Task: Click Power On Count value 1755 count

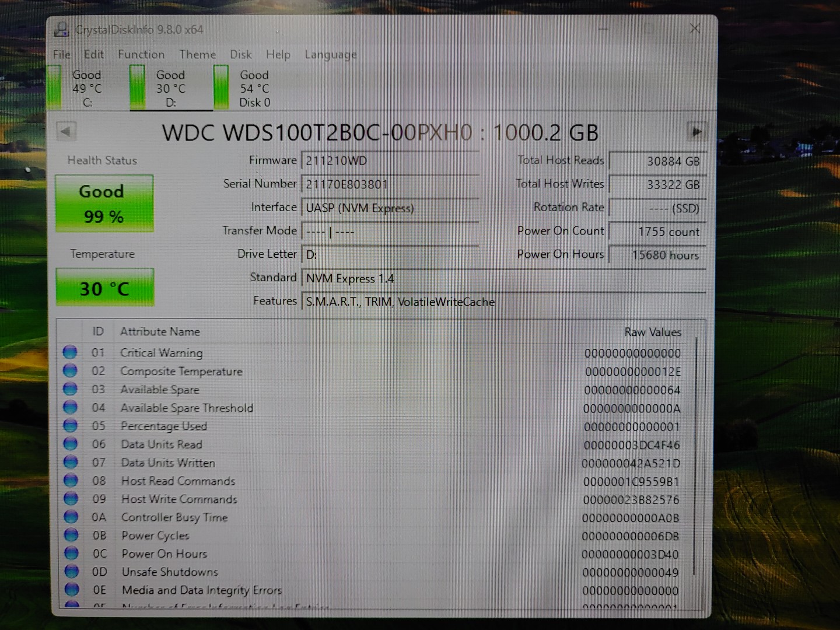Action: [x=657, y=232]
